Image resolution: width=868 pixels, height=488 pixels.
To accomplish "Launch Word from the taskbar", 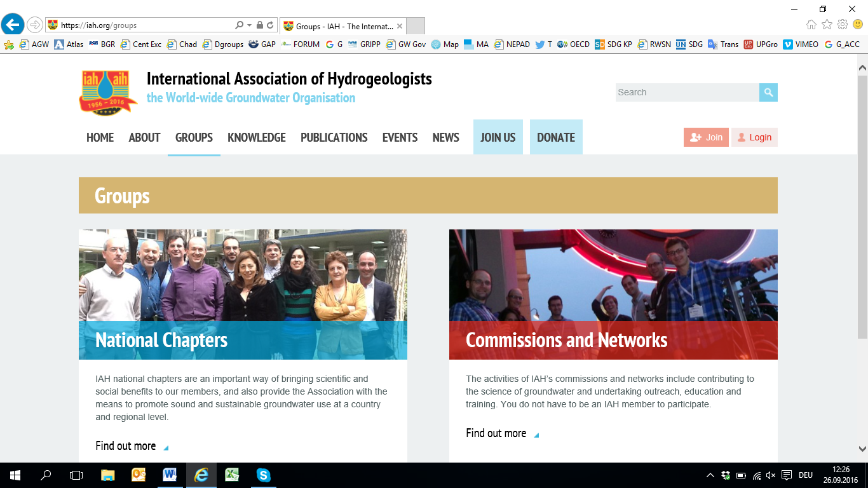I will 170,475.
